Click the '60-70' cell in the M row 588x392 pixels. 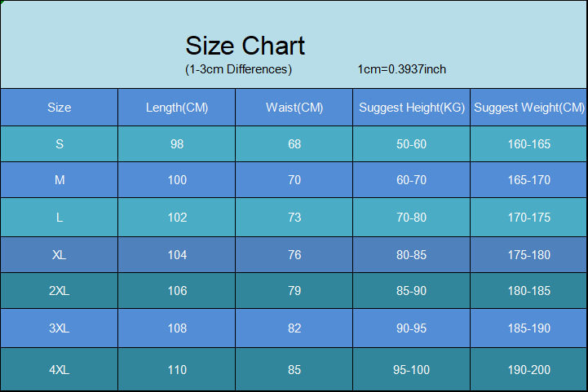[x=412, y=180]
